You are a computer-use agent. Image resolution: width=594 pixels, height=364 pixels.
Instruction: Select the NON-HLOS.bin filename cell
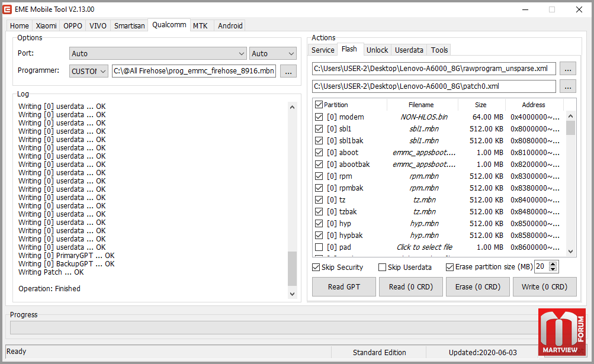click(x=424, y=117)
